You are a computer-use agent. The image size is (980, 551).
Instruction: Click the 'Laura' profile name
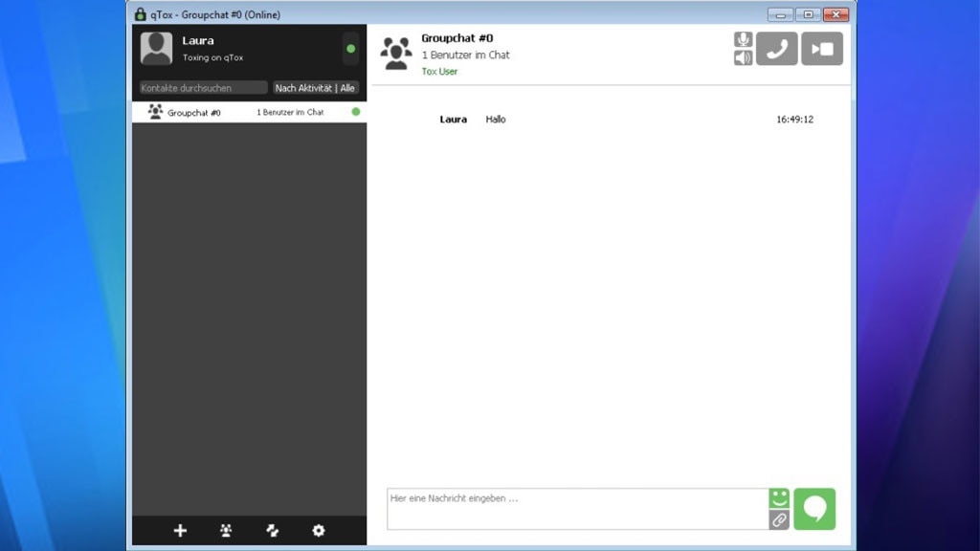point(198,41)
